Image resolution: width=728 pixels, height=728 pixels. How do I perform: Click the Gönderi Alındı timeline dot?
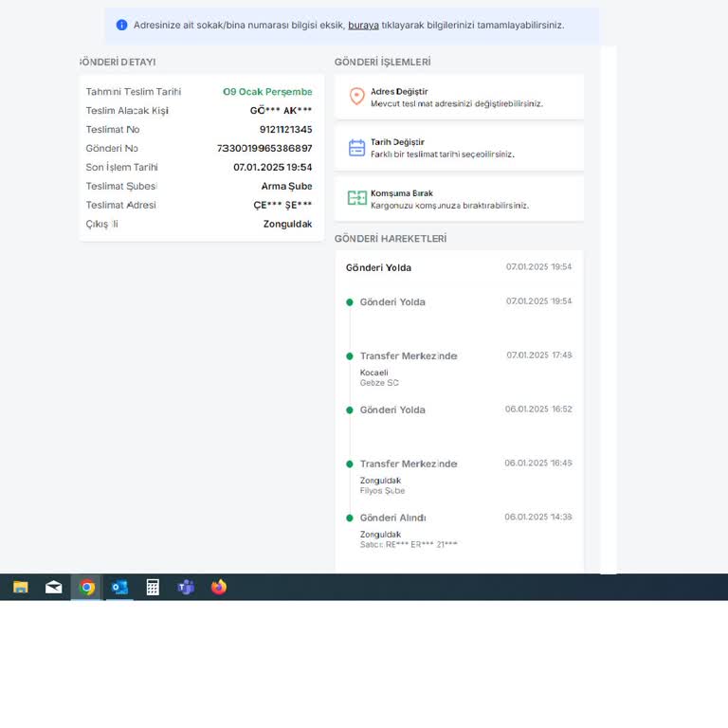[350, 519]
